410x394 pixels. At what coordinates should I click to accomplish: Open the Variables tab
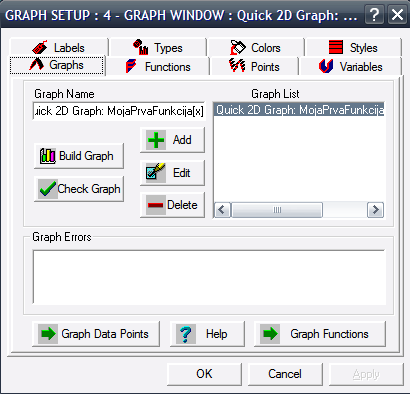(x=350, y=66)
